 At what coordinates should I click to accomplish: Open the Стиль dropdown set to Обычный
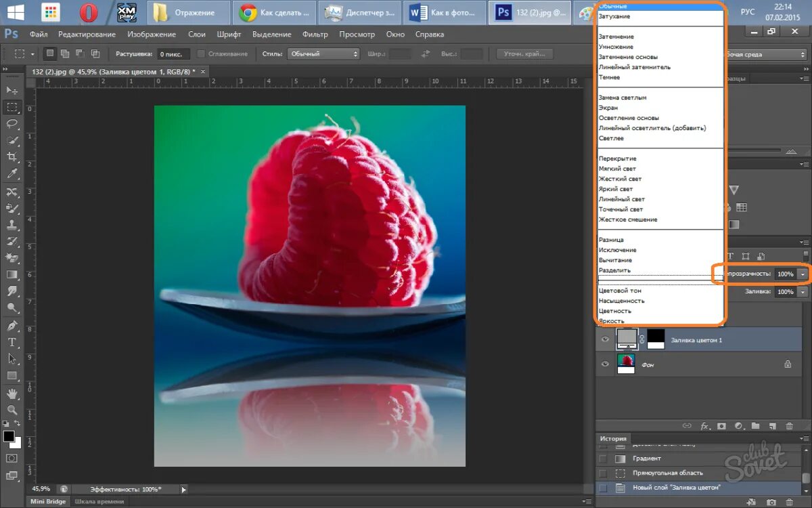(x=323, y=54)
